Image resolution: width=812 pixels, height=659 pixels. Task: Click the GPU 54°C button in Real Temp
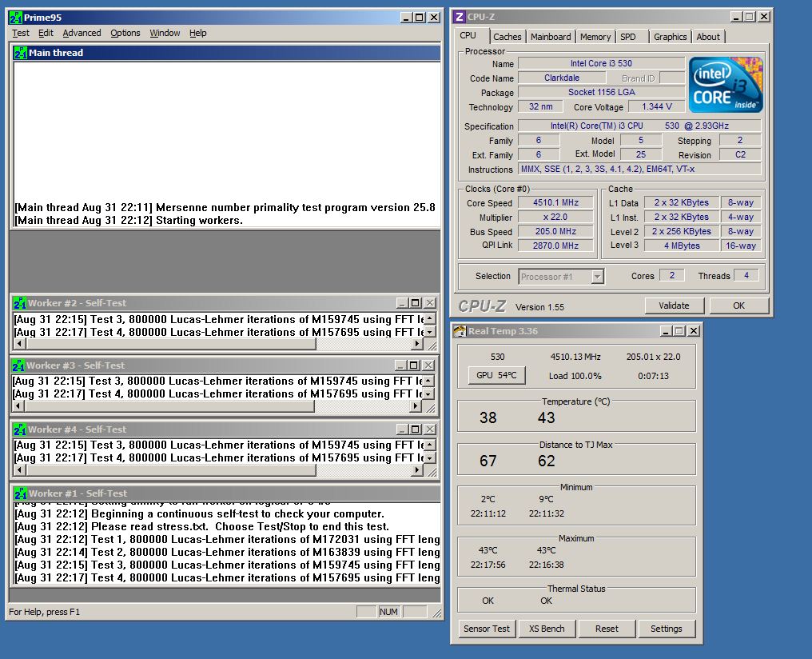tap(496, 375)
